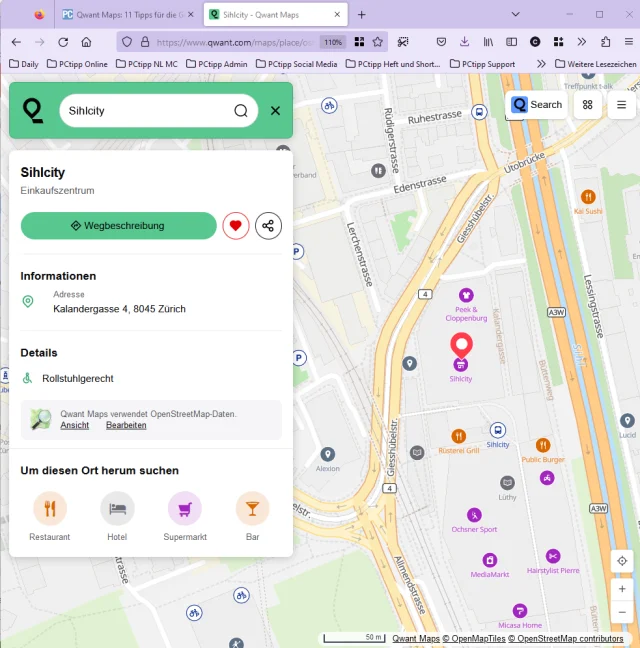Screen dimensions: 640x648
Task: Open the Extensions puzzle icon
Action: coord(605,42)
